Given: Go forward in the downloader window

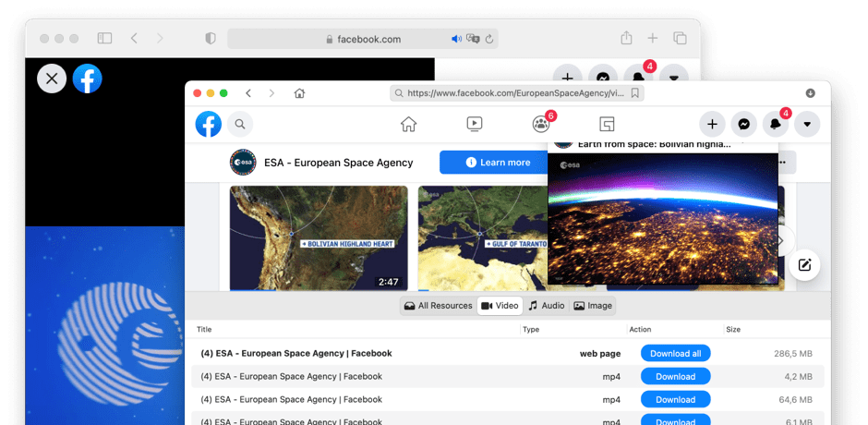Looking at the screenshot, I should (271, 93).
